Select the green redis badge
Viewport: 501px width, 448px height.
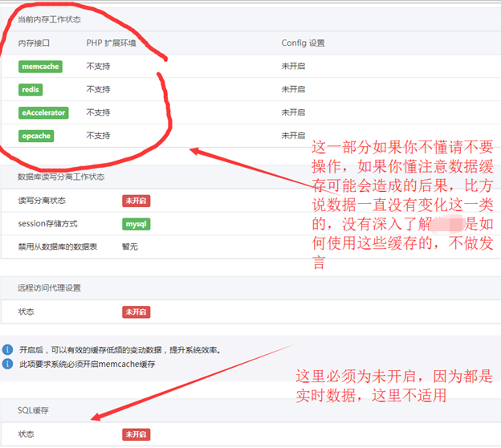coord(31,89)
